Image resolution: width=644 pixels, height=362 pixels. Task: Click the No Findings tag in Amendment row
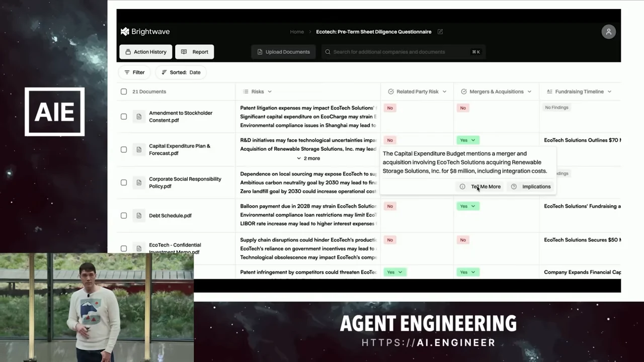tap(556, 107)
